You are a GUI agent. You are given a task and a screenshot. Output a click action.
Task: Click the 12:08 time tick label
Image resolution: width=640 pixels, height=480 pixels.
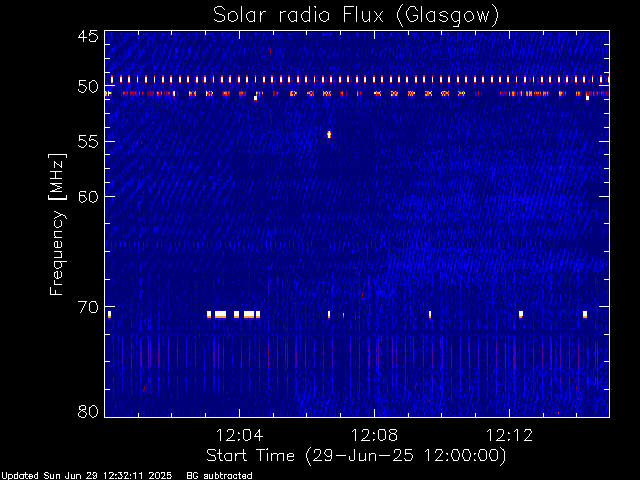click(374, 435)
